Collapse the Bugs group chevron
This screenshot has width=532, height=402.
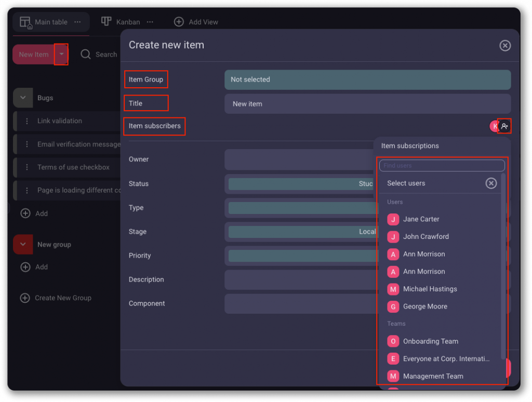tap(23, 98)
